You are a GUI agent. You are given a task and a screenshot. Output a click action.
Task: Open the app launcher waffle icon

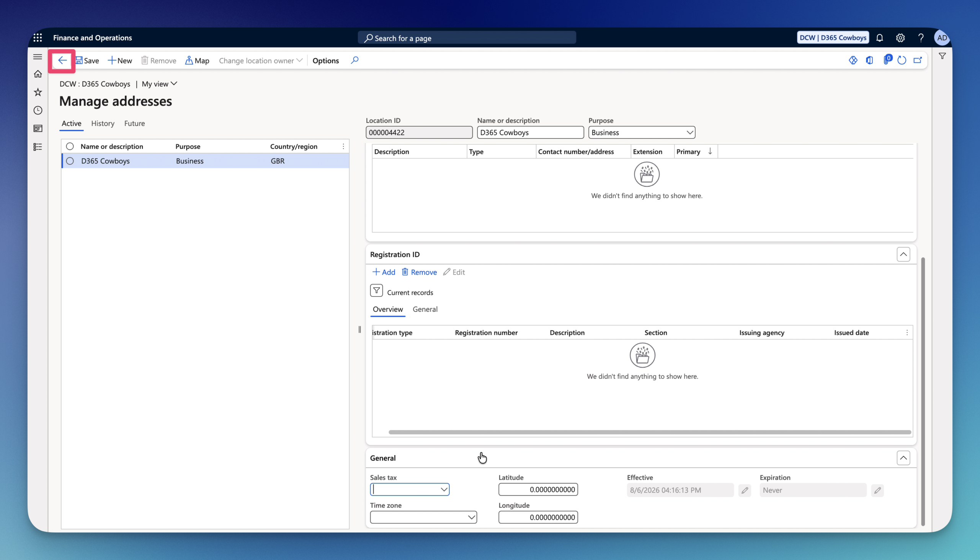(38, 38)
